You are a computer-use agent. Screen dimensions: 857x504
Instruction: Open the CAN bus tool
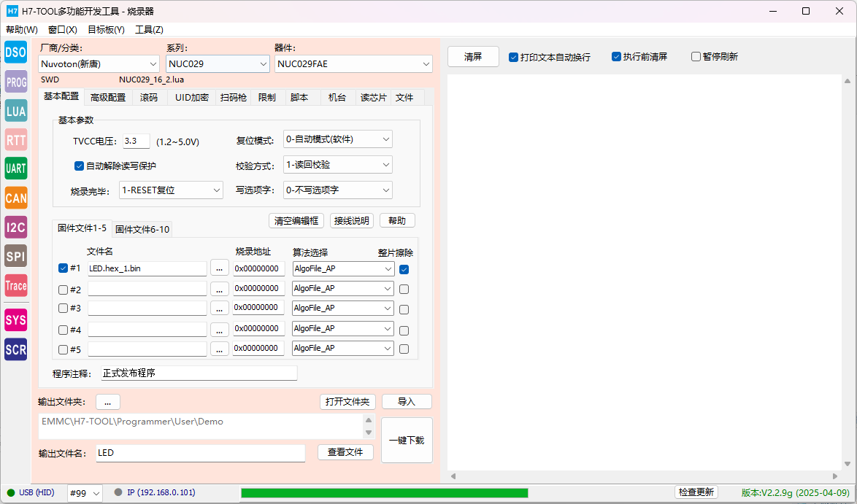point(16,198)
